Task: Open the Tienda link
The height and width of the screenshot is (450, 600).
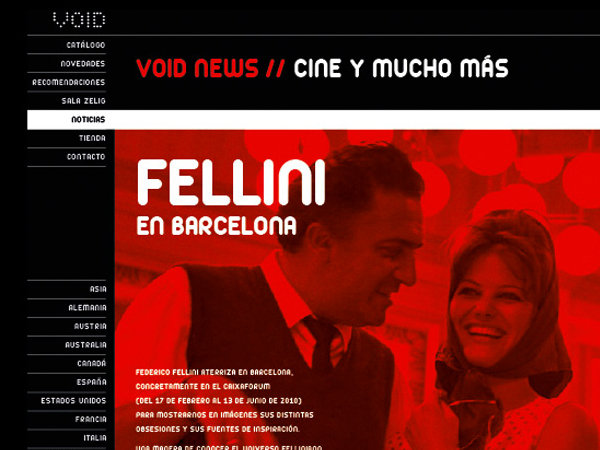Action: [x=92, y=138]
